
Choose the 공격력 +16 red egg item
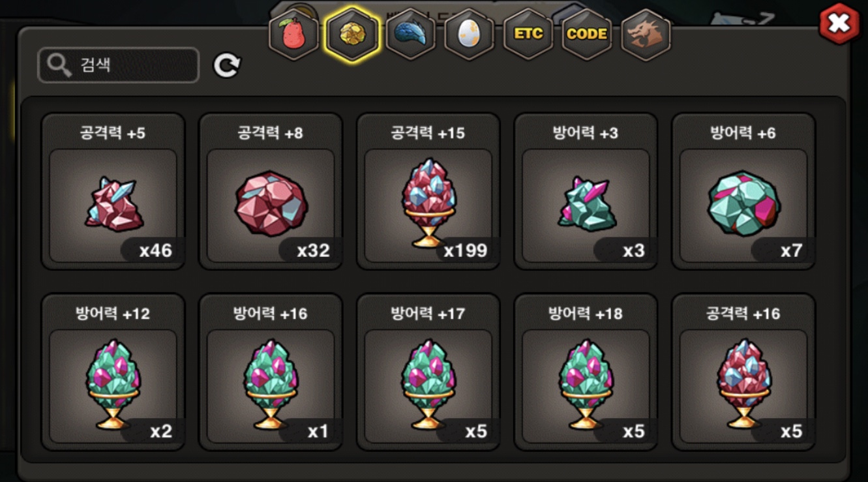click(x=743, y=372)
